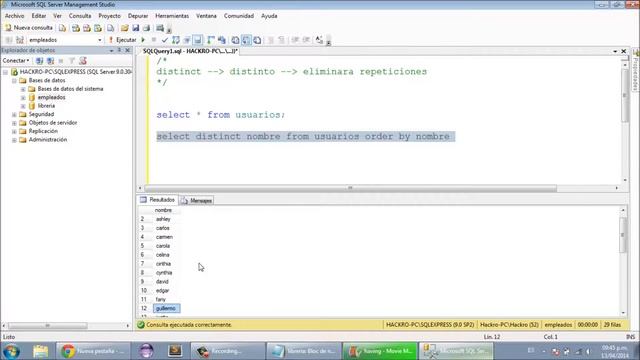
Task: Open the Proyecto menu
Action: pyautogui.click(x=109, y=16)
